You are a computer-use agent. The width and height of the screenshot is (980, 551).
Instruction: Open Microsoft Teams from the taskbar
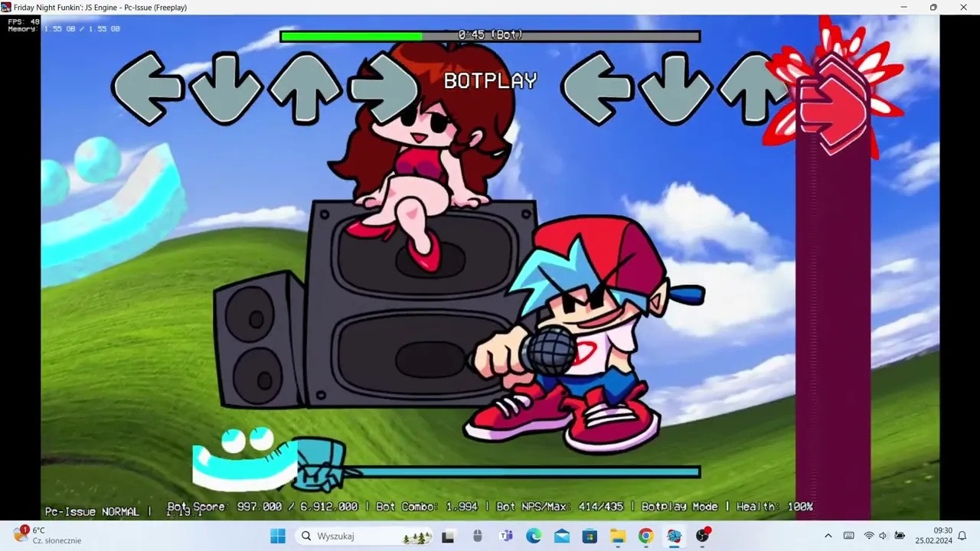(505, 536)
